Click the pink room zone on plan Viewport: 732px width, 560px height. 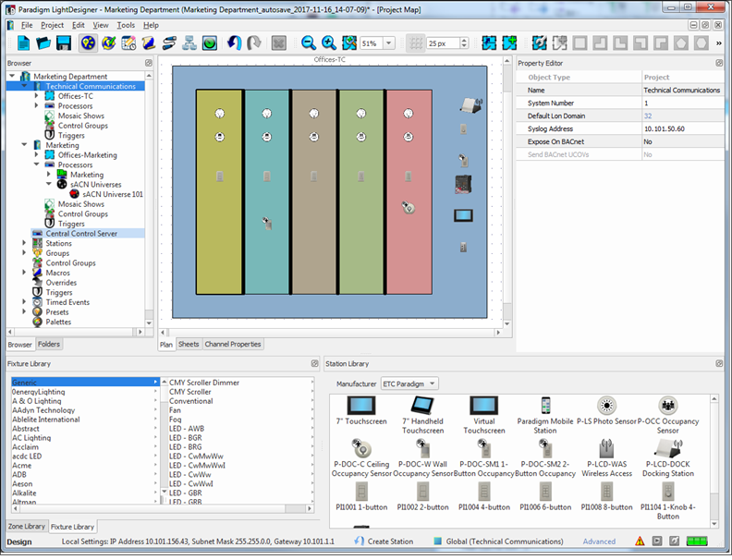(409, 192)
